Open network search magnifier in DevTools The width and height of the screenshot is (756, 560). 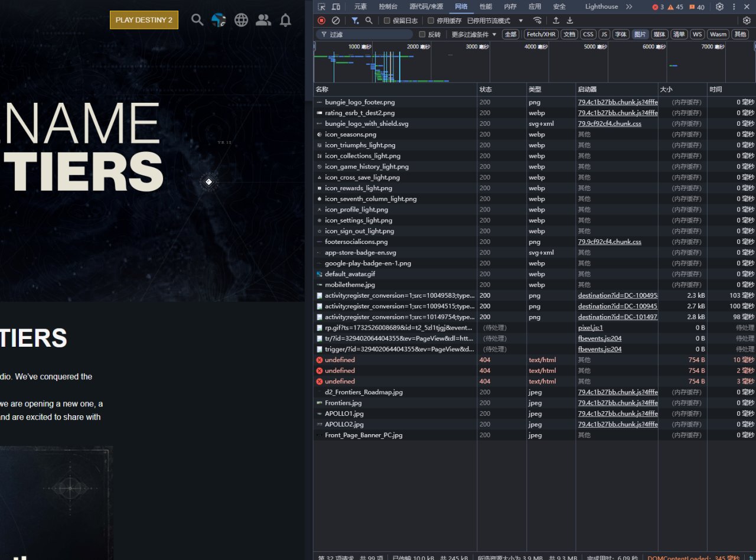pos(369,20)
